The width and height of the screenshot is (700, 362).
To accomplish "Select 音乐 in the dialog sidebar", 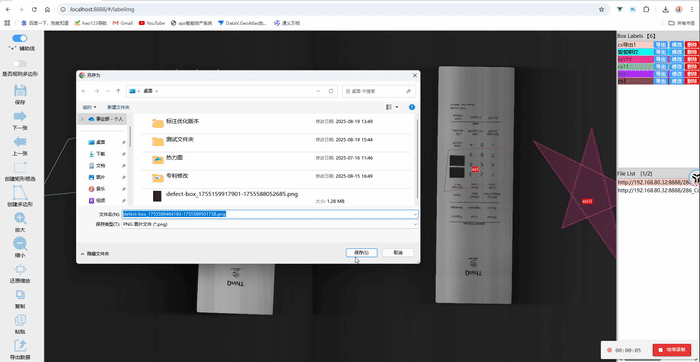I will (100, 189).
